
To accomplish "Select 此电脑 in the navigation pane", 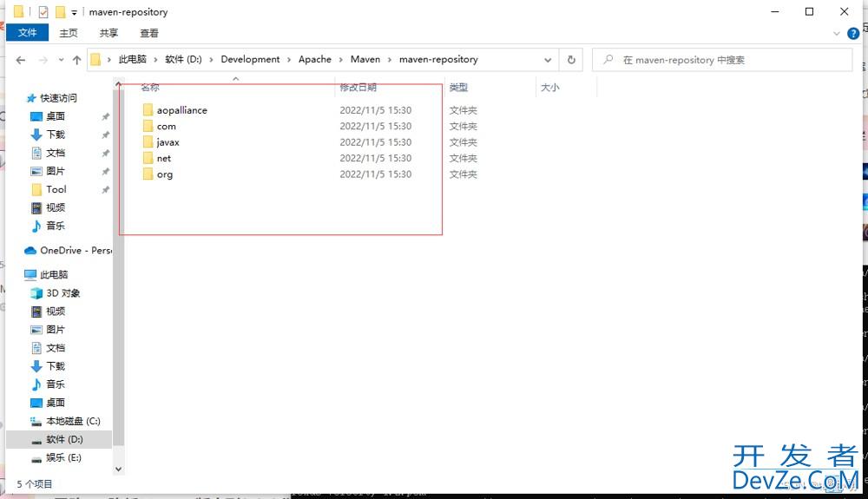I will click(54, 274).
